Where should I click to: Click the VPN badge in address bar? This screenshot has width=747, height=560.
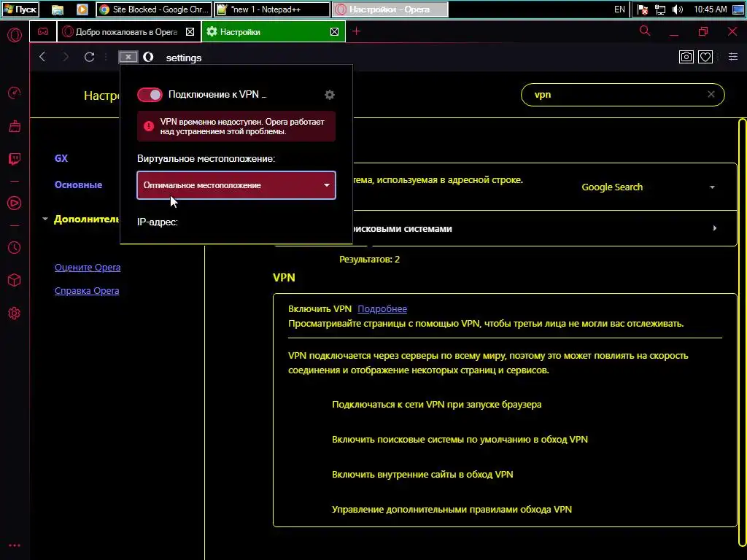click(128, 57)
